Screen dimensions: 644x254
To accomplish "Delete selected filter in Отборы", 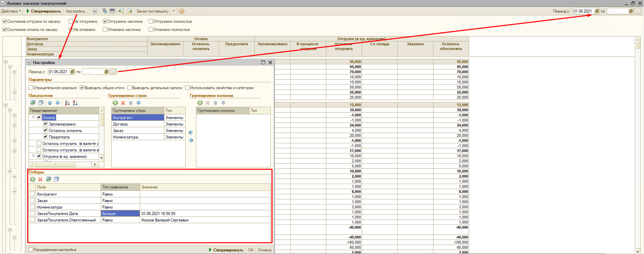I will pos(40,180).
